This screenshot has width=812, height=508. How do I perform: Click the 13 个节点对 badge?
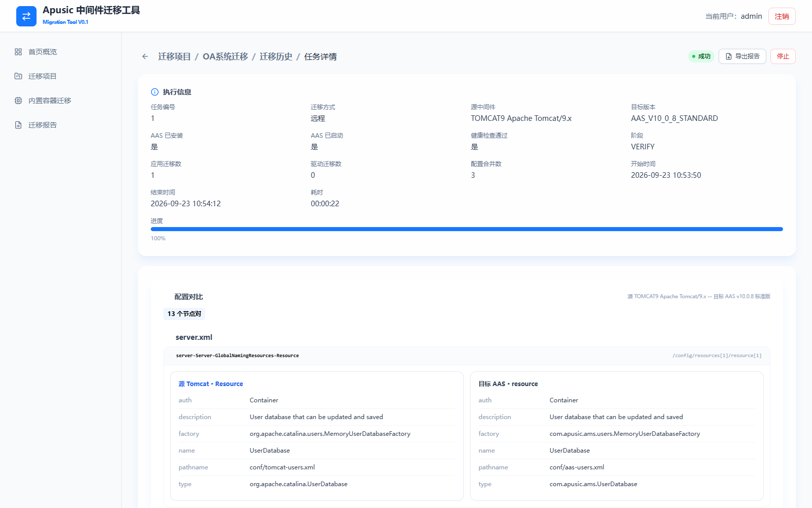click(184, 314)
